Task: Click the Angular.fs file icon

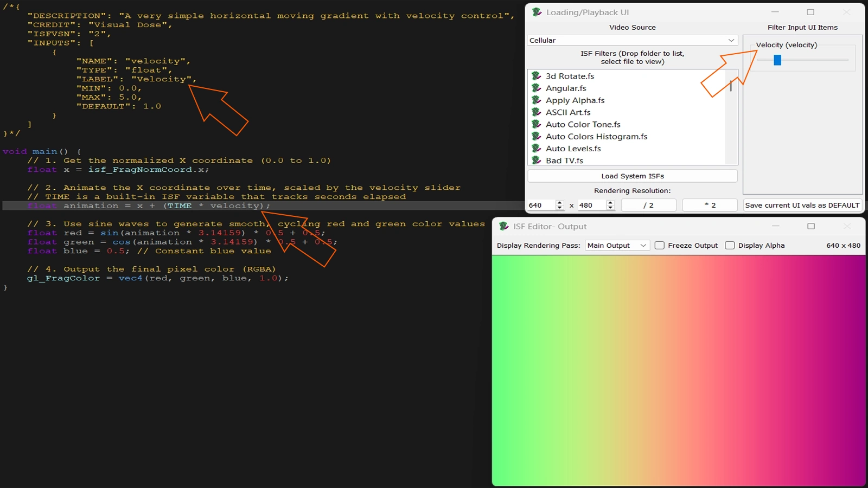Action: [537, 88]
